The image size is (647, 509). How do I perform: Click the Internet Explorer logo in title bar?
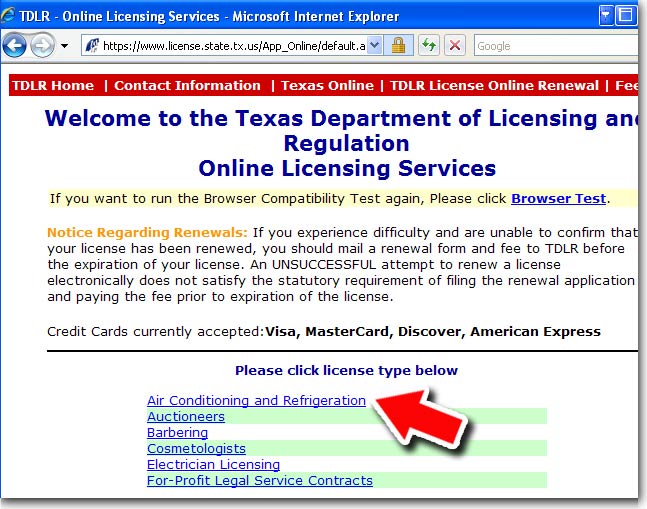(8, 16)
